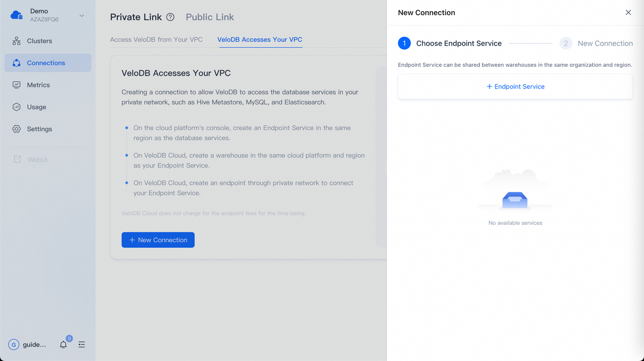Select VeloDB Accesses Your VPC tab
644x361 pixels.
coord(260,39)
